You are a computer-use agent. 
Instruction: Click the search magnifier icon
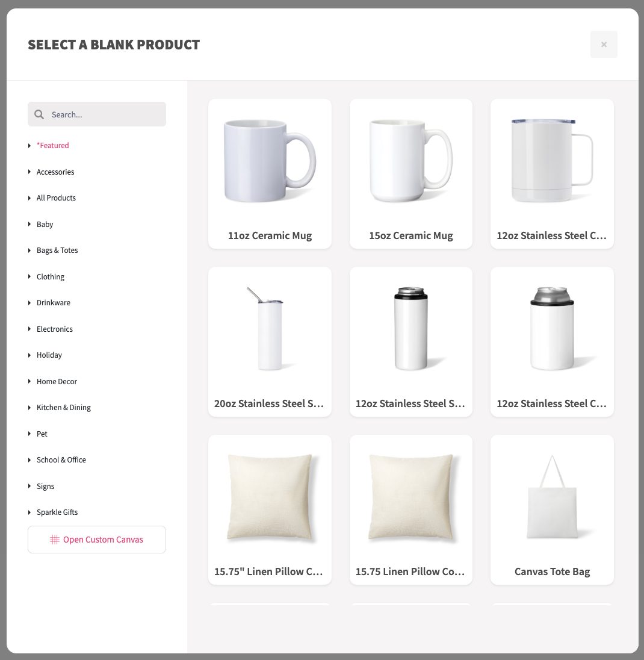click(39, 114)
